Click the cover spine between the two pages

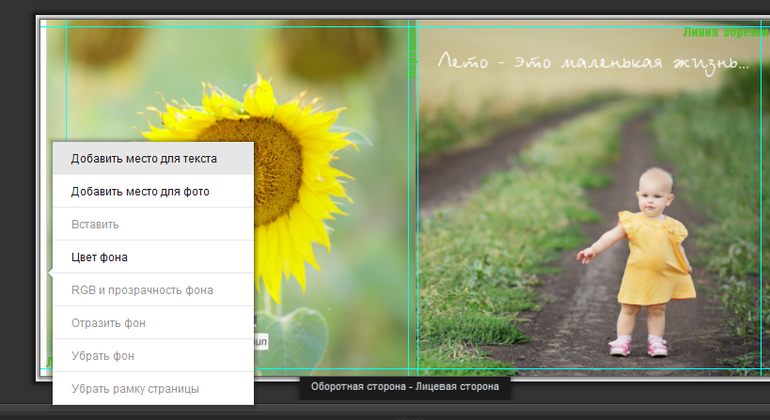click(x=412, y=200)
